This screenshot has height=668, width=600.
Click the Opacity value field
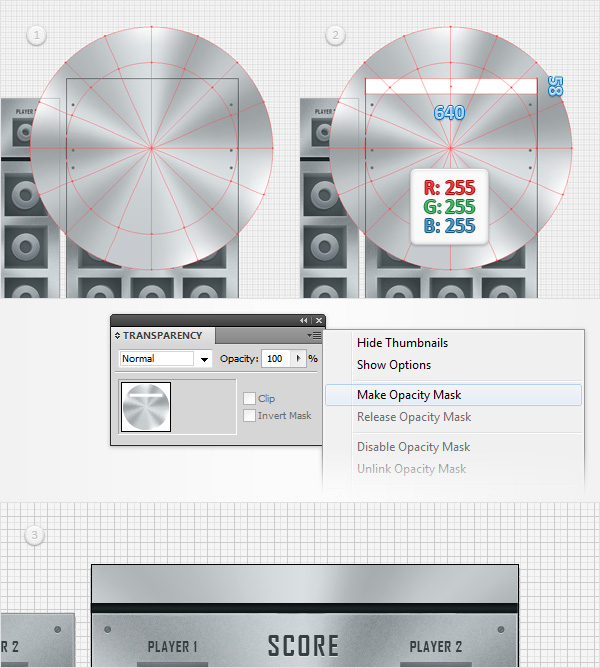coord(276,359)
